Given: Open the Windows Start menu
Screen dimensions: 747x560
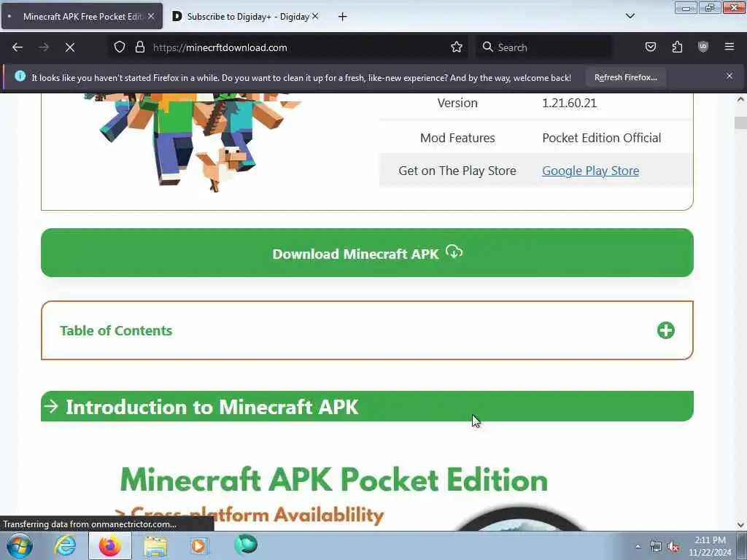Looking at the screenshot, I should (x=20, y=545).
